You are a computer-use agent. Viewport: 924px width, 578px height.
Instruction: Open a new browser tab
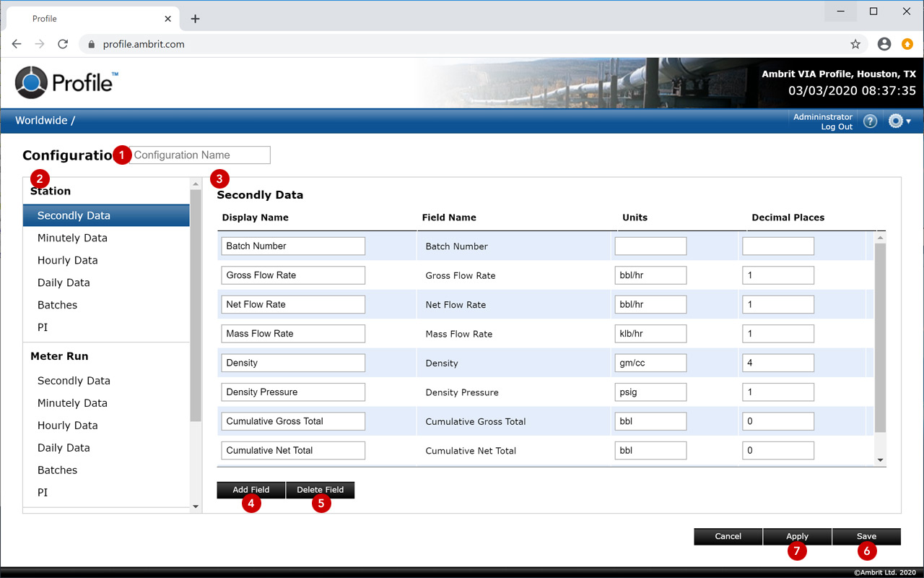click(195, 19)
